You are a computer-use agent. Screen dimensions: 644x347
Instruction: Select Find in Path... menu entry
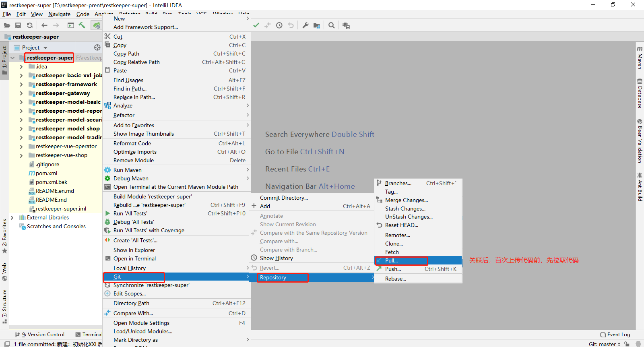point(177,89)
